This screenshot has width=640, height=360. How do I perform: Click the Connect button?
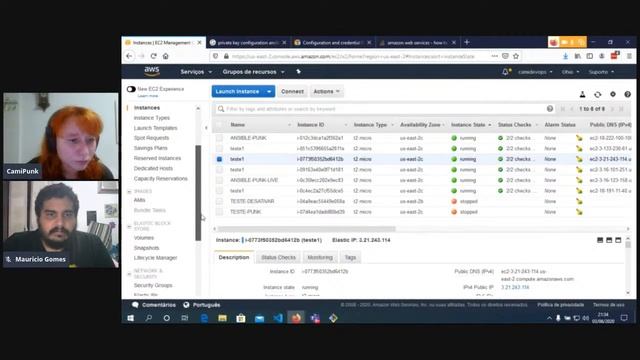click(292, 91)
